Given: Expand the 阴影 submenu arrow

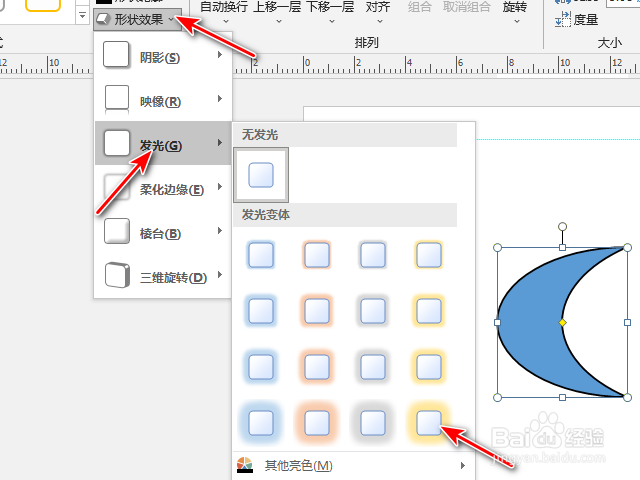Looking at the screenshot, I should [x=220, y=55].
